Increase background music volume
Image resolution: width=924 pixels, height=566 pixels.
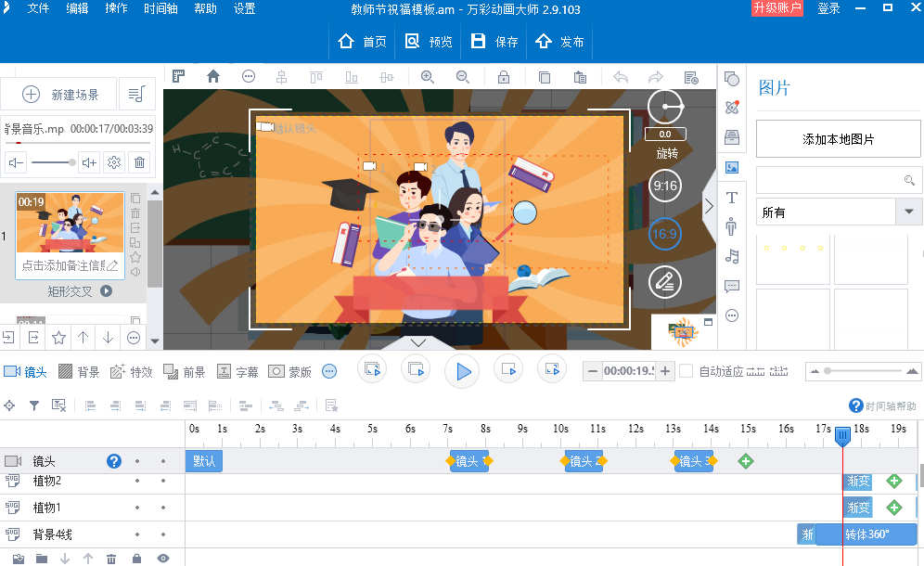[90, 162]
